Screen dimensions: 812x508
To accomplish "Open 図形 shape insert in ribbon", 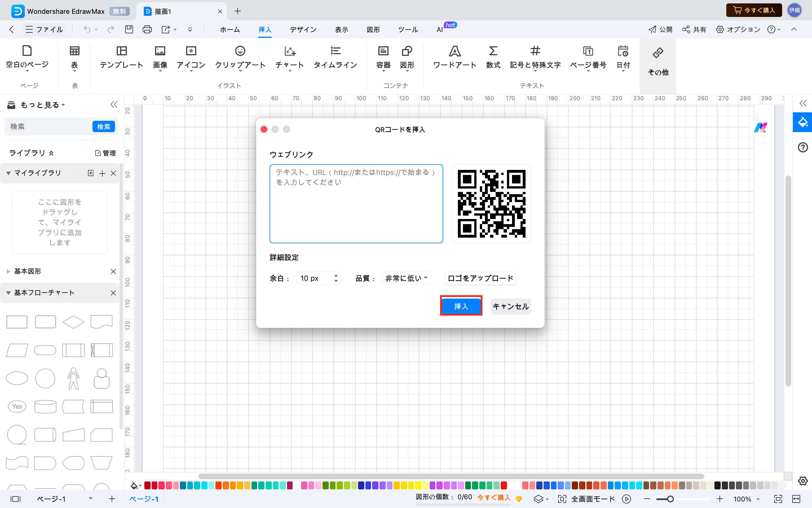I will tap(407, 58).
